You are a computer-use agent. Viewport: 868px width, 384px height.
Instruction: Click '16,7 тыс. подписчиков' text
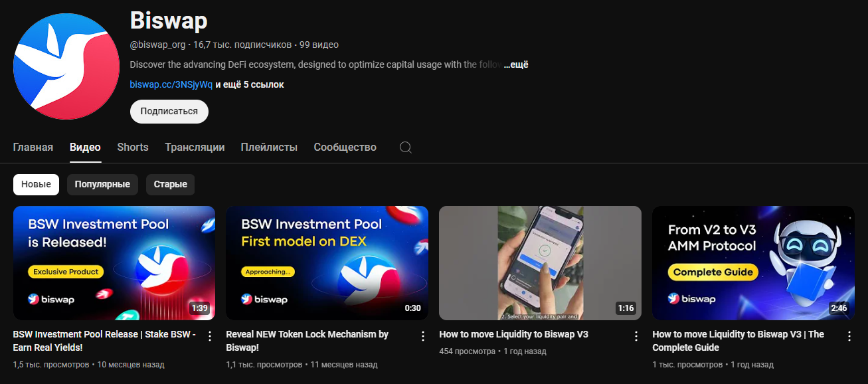[242, 45]
